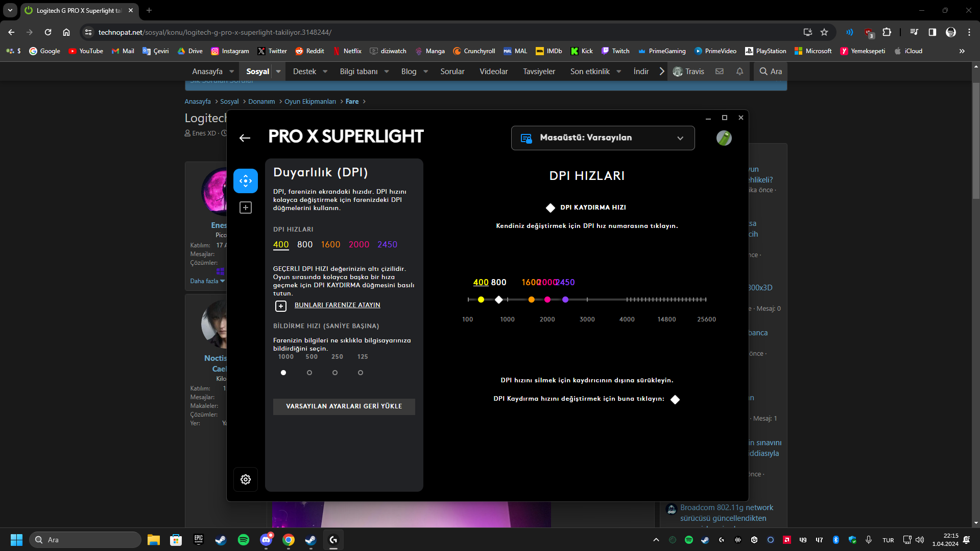Go to browser home page
This screenshot has height=551, width=980.
pos(66,32)
